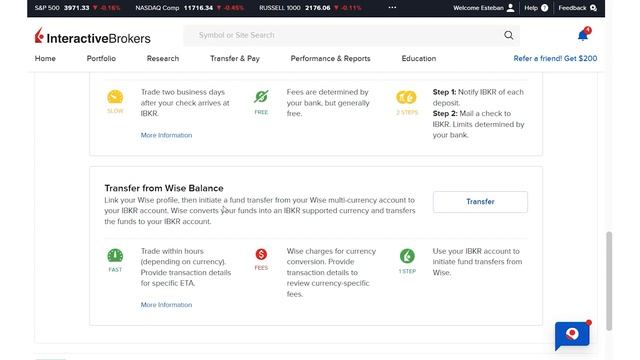
Task: Open More Information under Wise transfer
Action: click(166, 305)
